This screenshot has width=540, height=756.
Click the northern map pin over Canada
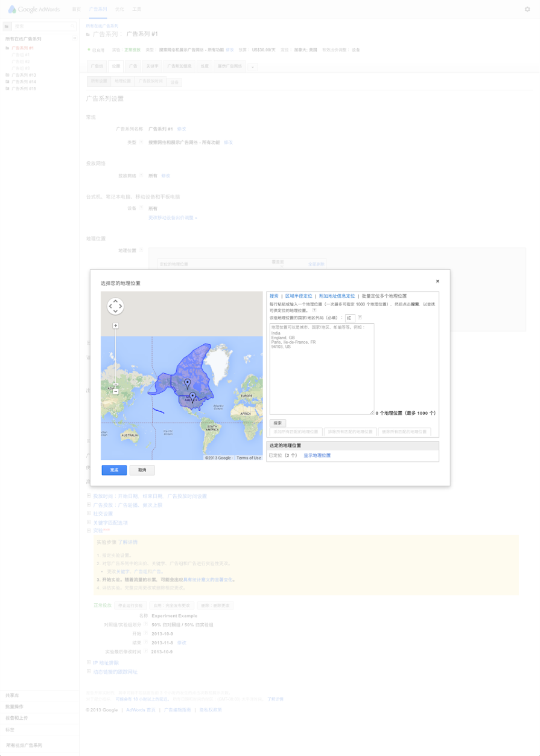[188, 383]
